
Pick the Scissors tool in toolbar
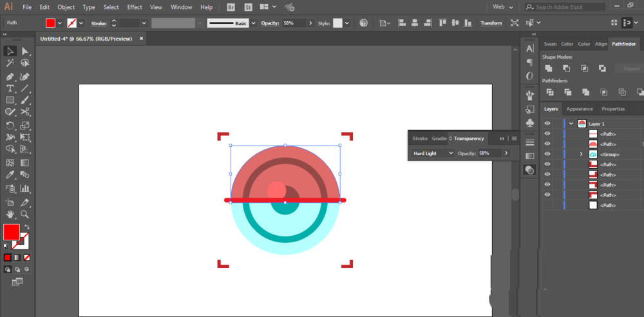pyautogui.click(x=25, y=112)
